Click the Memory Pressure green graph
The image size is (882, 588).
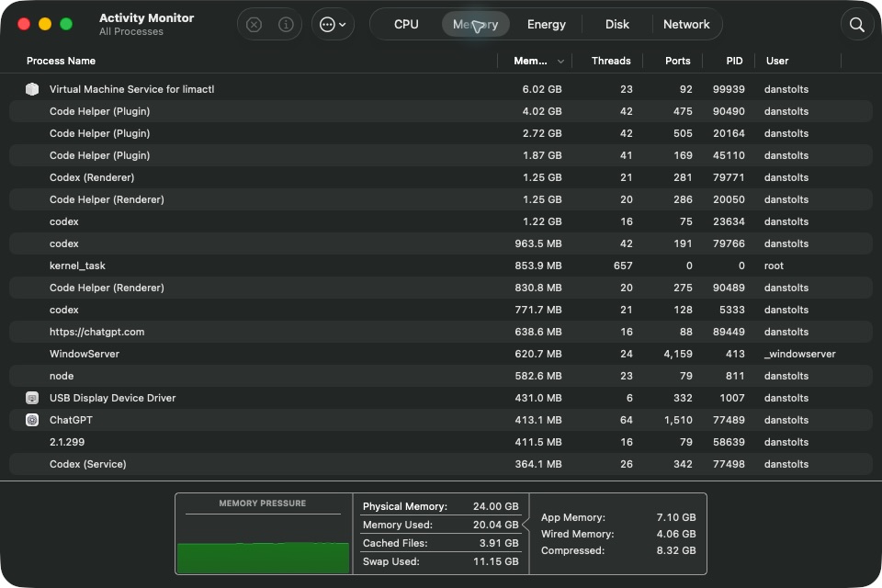(x=264, y=558)
